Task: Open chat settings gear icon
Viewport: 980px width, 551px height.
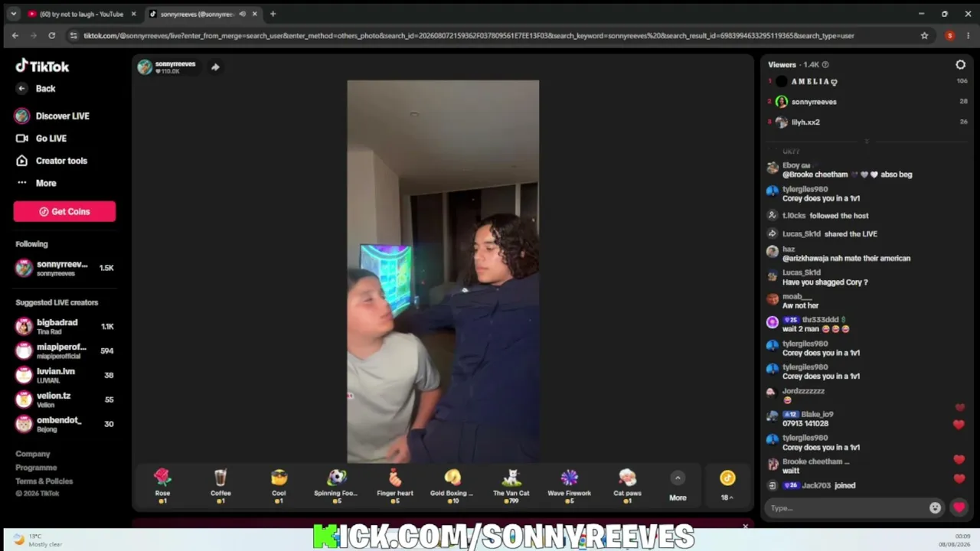Action: click(x=960, y=65)
